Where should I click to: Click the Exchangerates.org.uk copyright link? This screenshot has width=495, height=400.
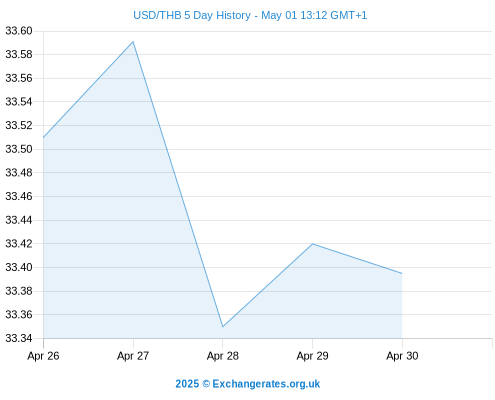(247, 384)
